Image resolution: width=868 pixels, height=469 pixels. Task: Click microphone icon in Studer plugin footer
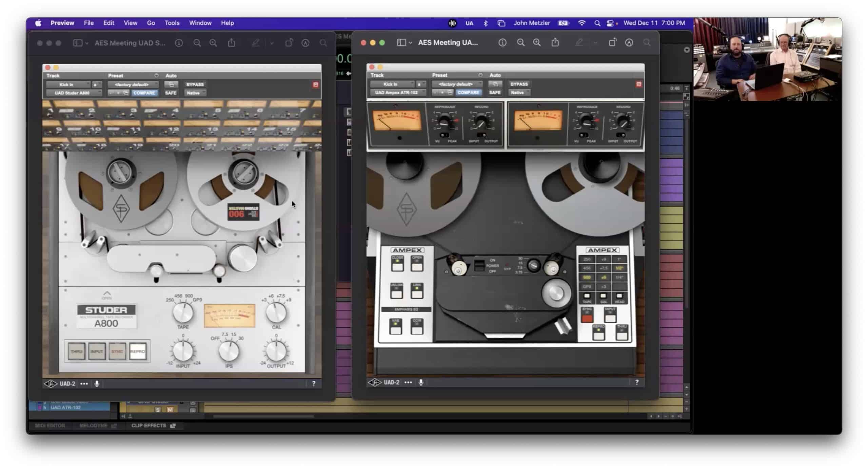pos(97,384)
